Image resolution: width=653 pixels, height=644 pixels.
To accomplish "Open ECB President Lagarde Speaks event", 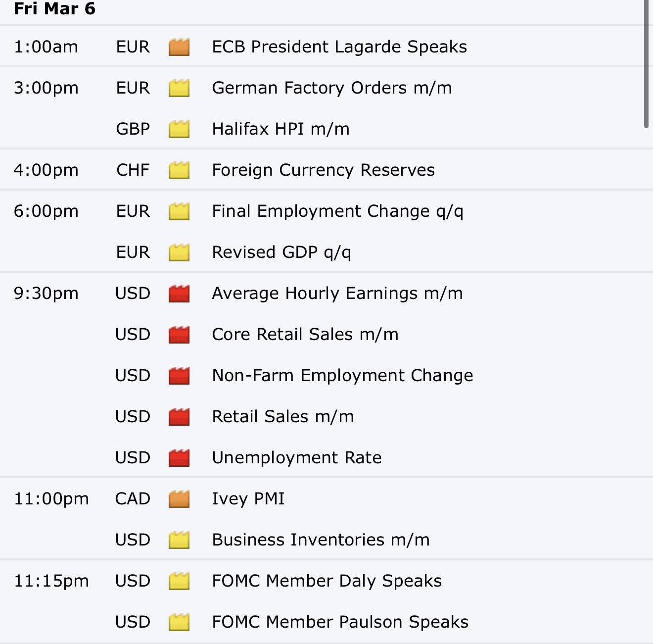I will point(339,47).
